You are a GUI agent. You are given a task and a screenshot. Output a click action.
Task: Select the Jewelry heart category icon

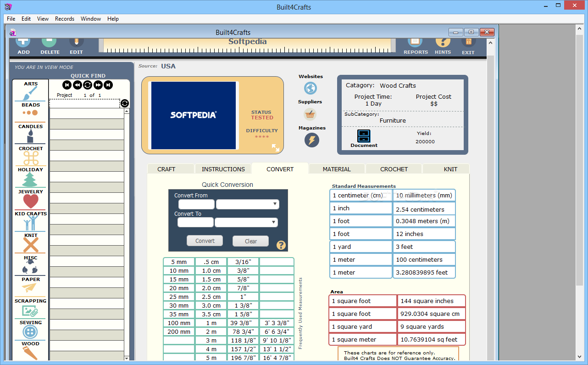click(31, 202)
